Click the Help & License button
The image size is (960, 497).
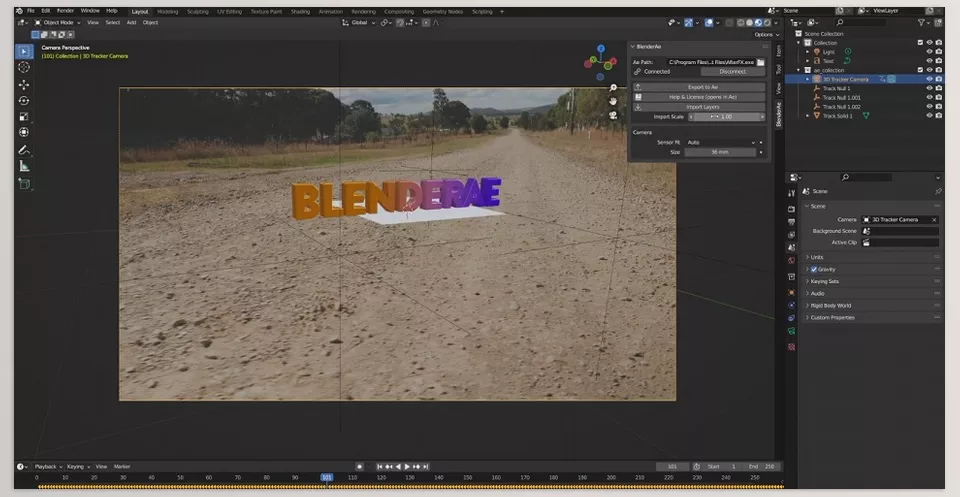(x=699, y=97)
